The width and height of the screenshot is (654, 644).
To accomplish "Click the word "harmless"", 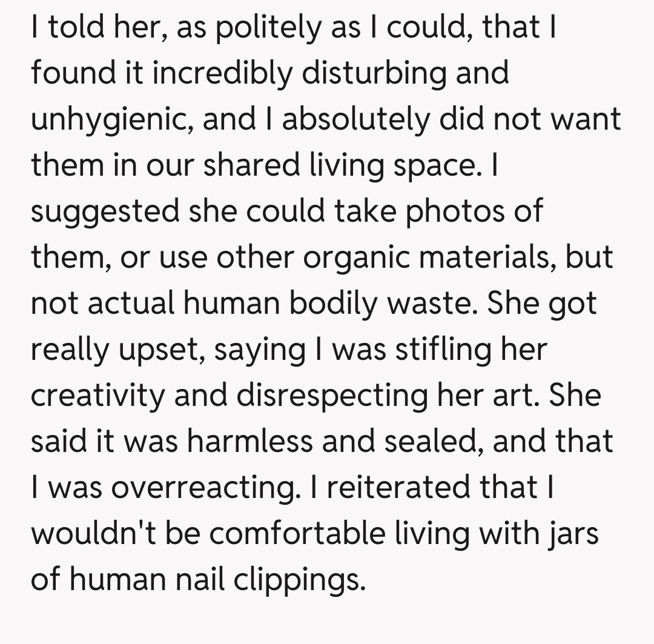I will pos(248,442).
